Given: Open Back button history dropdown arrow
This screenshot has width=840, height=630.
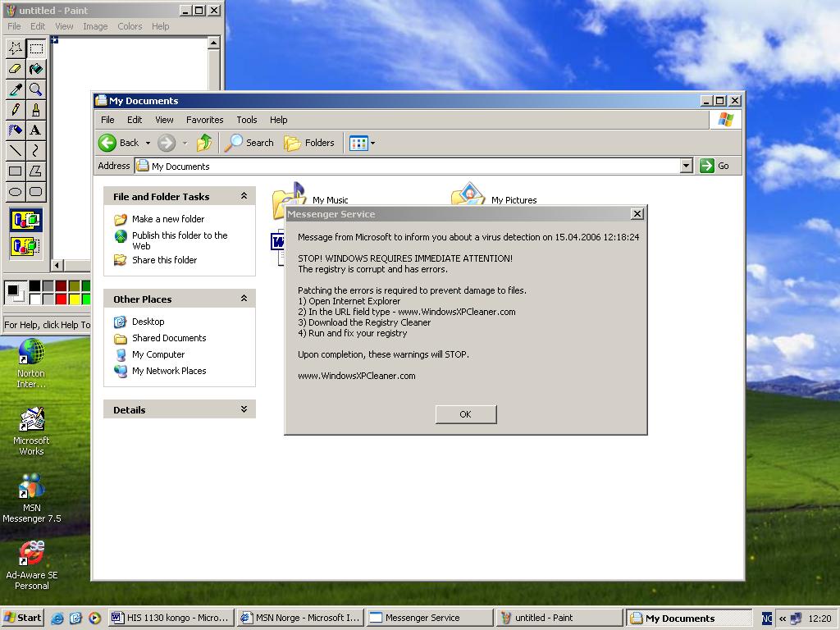Looking at the screenshot, I should [x=148, y=143].
